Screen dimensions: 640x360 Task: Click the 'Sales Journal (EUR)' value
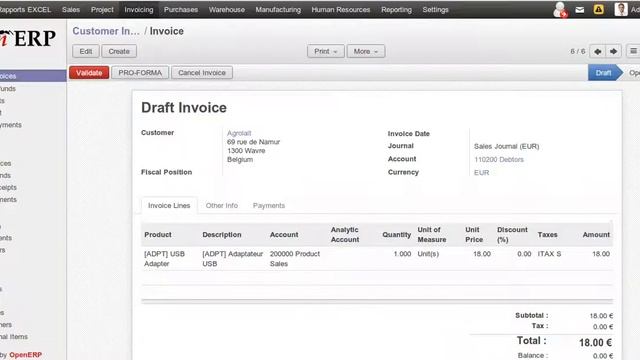click(x=506, y=146)
